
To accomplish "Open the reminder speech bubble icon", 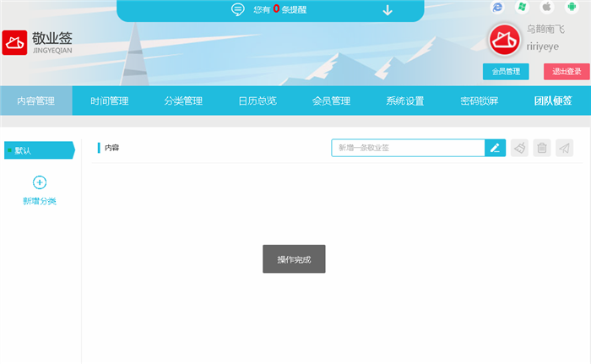I will pos(237,9).
